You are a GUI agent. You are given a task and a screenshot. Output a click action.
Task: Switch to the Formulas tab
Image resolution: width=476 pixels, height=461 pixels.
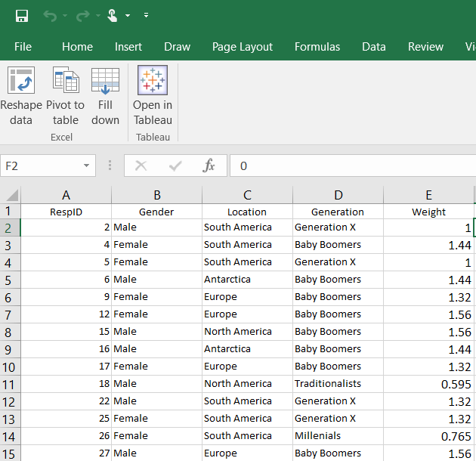(x=317, y=47)
